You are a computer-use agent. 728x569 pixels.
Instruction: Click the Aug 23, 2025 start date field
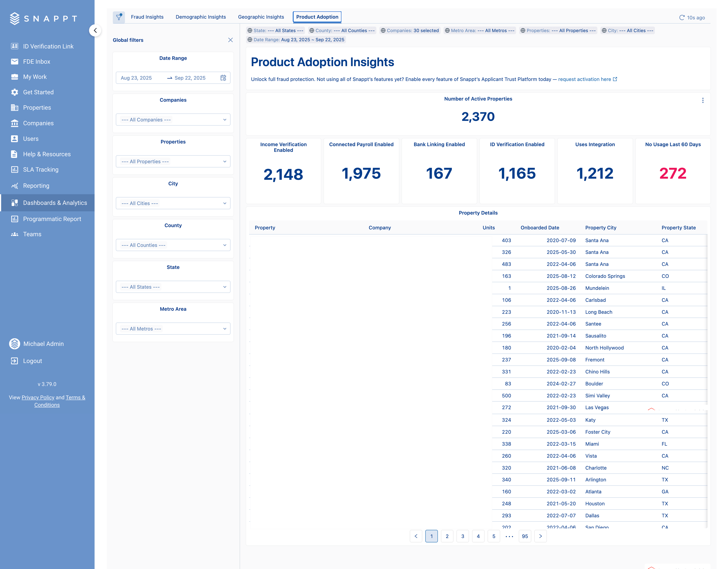pos(136,78)
